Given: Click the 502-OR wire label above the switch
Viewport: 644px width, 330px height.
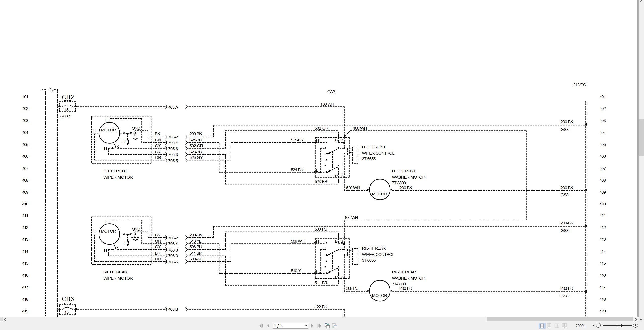Looking at the screenshot, I should coord(321,128).
